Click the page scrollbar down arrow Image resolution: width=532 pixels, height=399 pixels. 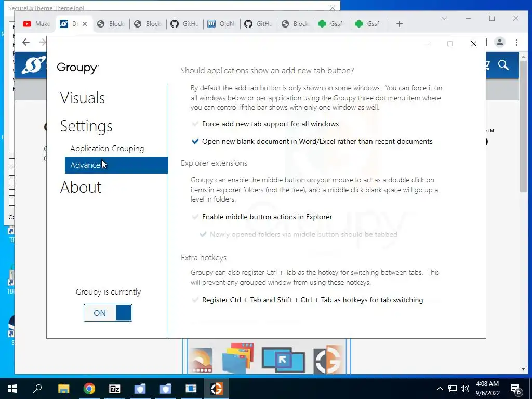[523, 369]
